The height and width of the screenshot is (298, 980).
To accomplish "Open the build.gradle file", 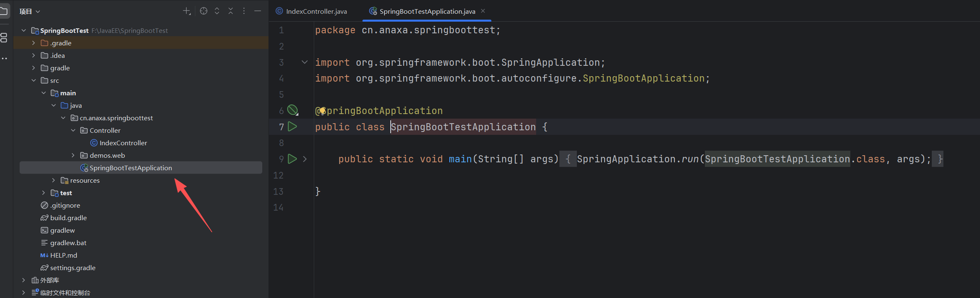I will [69, 218].
